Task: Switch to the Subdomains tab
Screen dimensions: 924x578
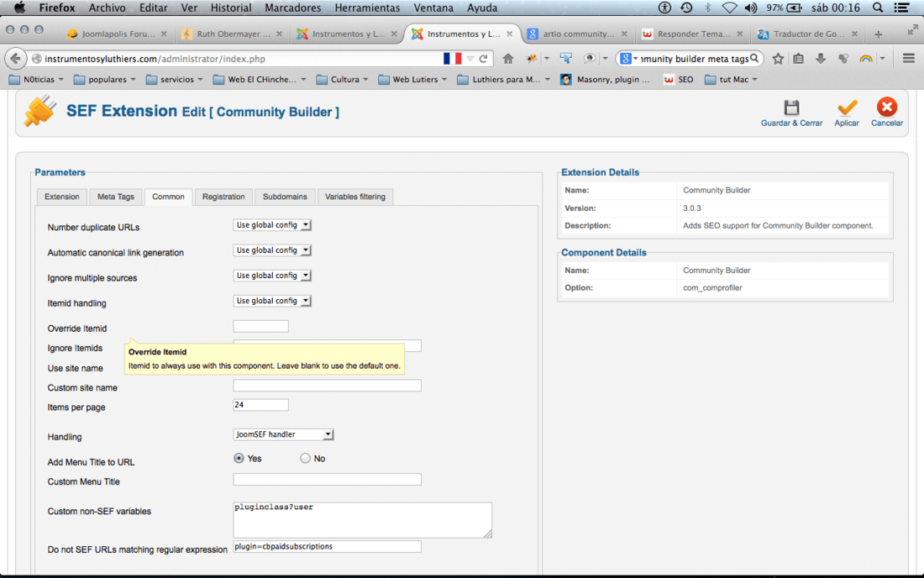Action: (x=285, y=197)
